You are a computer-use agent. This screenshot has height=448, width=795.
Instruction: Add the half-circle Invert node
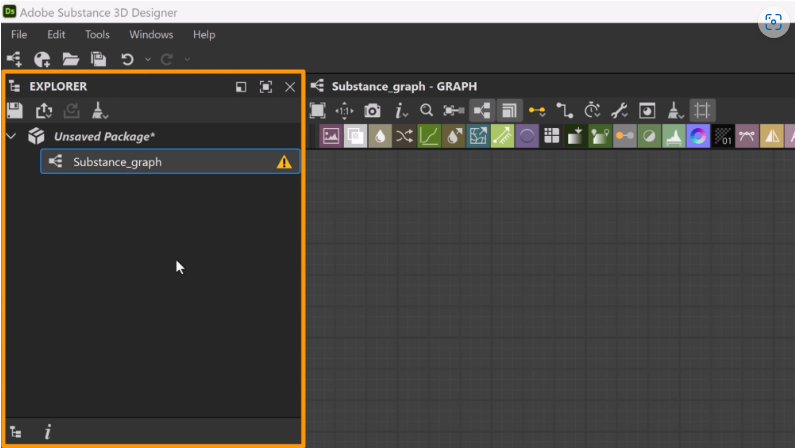[649, 136]
